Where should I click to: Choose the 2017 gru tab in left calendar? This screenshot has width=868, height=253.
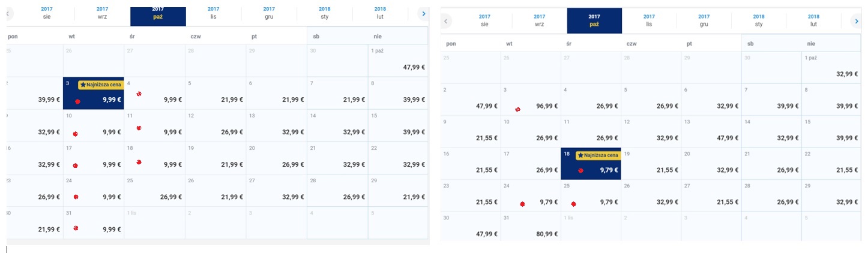268,13
